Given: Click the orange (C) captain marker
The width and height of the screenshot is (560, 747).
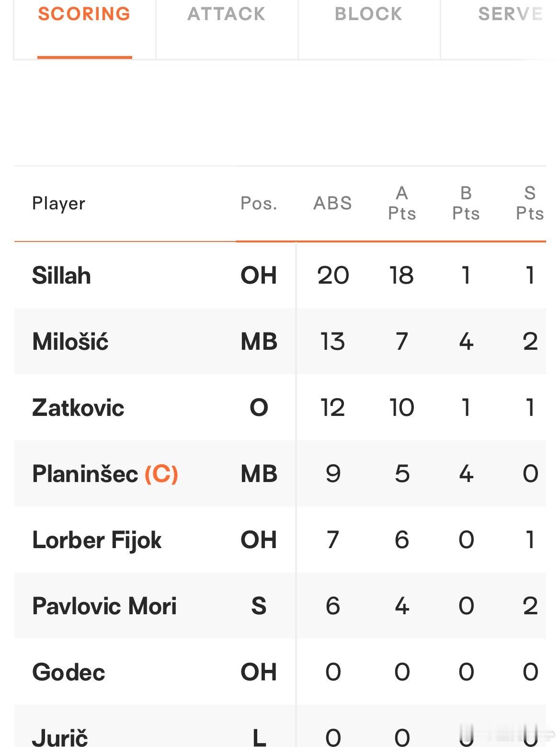Looking at the screenshot, I should click(x=161, y=474).
